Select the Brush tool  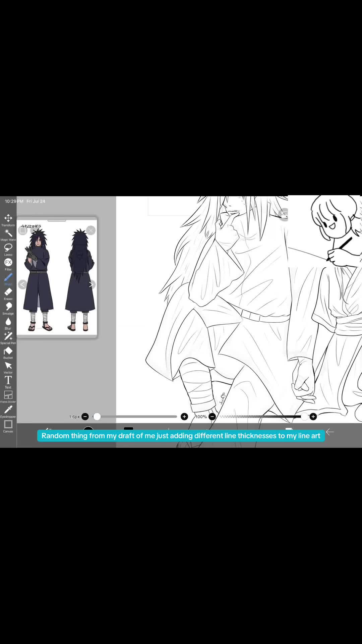point(8,279)
